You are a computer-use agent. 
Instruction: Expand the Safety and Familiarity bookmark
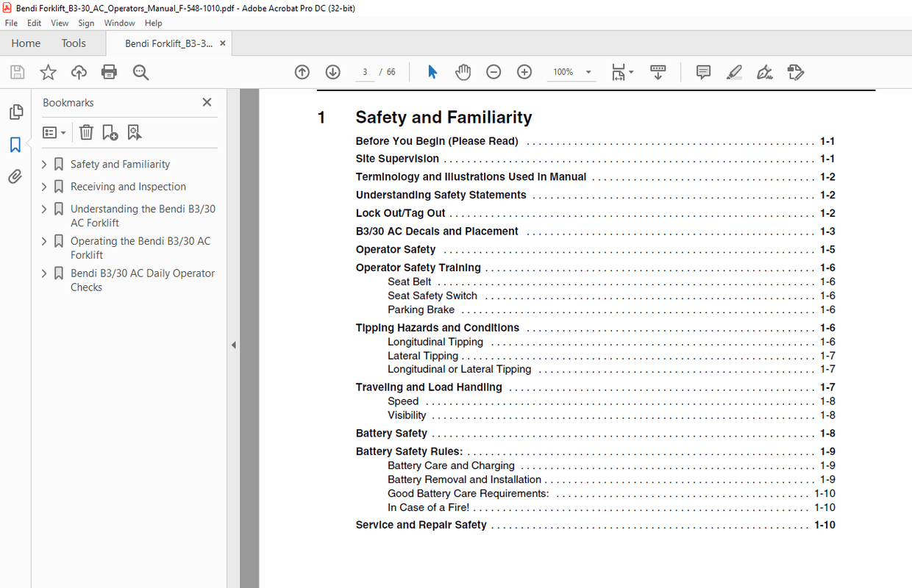tap(44, 165)
